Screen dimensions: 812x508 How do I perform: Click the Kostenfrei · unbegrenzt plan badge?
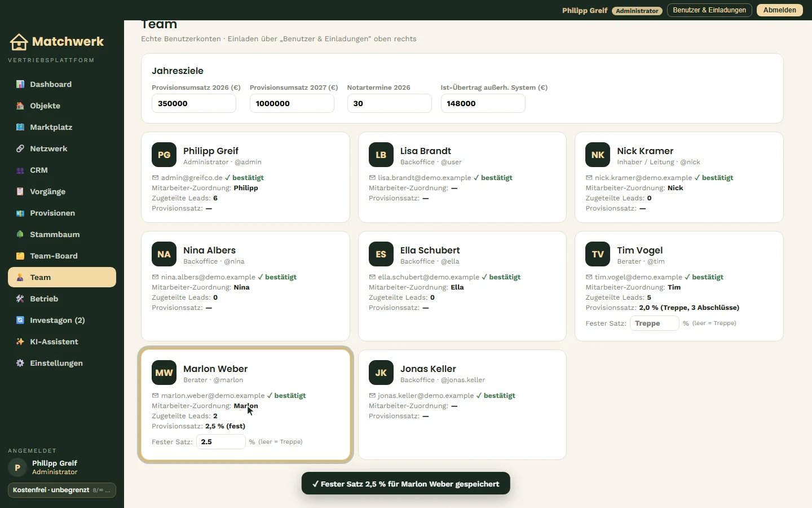click(62, 490)
